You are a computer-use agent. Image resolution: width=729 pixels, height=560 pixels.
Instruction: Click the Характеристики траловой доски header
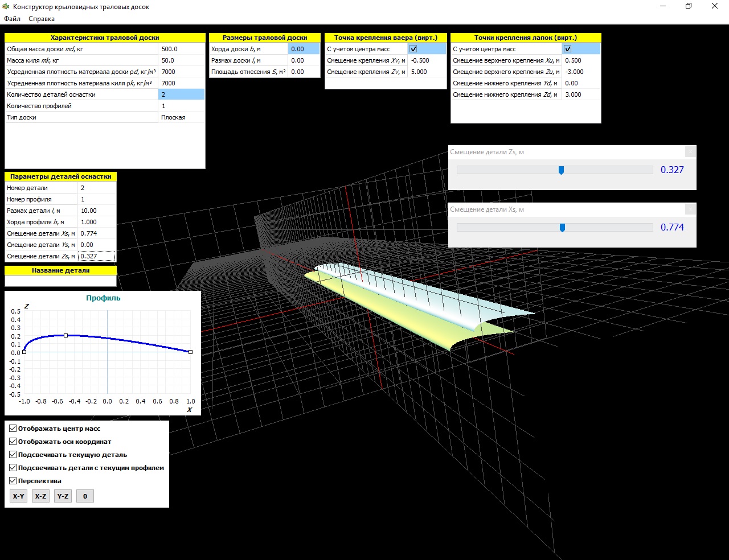point(105,38)
